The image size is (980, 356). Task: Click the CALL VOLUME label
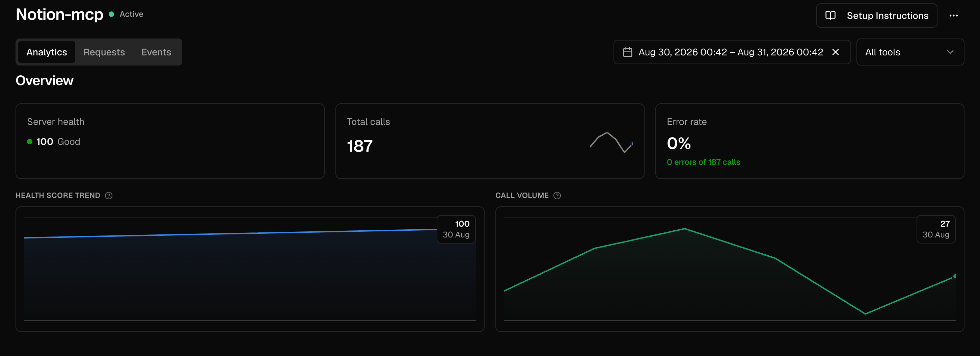point(522,195)
